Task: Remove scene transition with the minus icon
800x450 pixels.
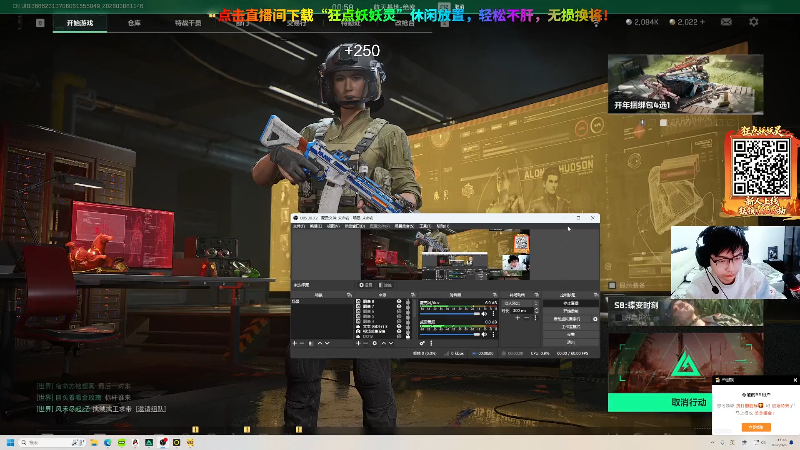Action: [527, 317]
